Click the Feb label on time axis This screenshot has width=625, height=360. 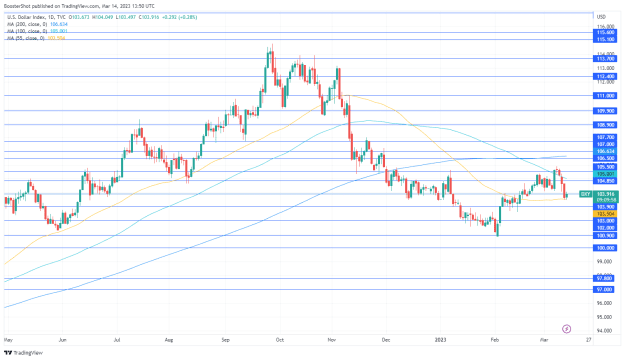click(495, 340)
